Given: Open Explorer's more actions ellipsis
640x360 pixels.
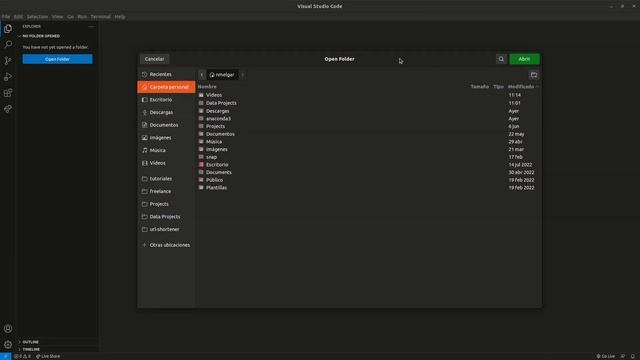Looking at the screenshot, I should (x=91, y=27).
